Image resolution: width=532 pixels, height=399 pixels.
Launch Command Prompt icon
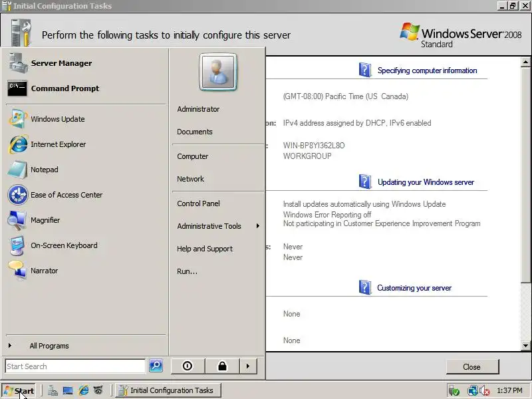[x=18, y=88]
